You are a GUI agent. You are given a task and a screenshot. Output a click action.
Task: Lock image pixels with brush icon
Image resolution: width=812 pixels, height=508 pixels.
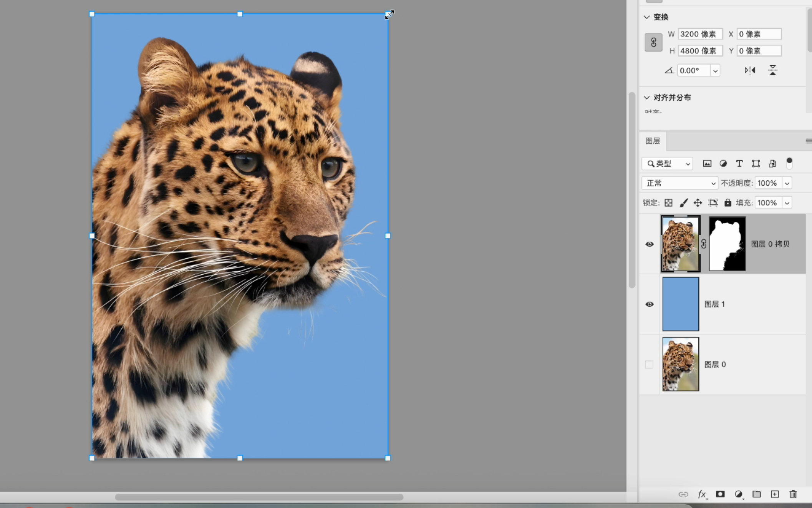683,203
